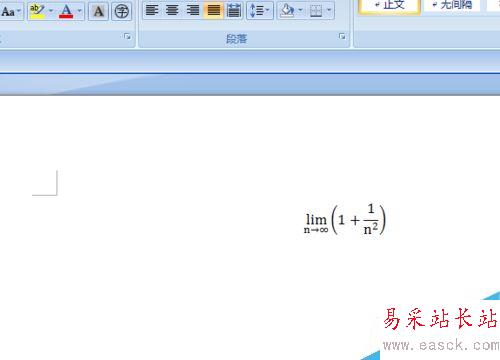Open the line spacing dropdown arrow
The image size is (500, 360).
coord(268,10)
